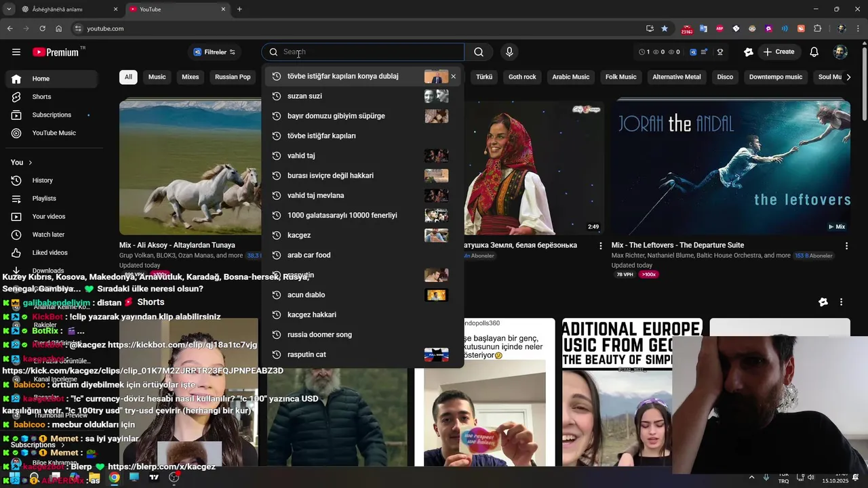
Task: Show more category chips with right arrow
Action: [848, 77]
